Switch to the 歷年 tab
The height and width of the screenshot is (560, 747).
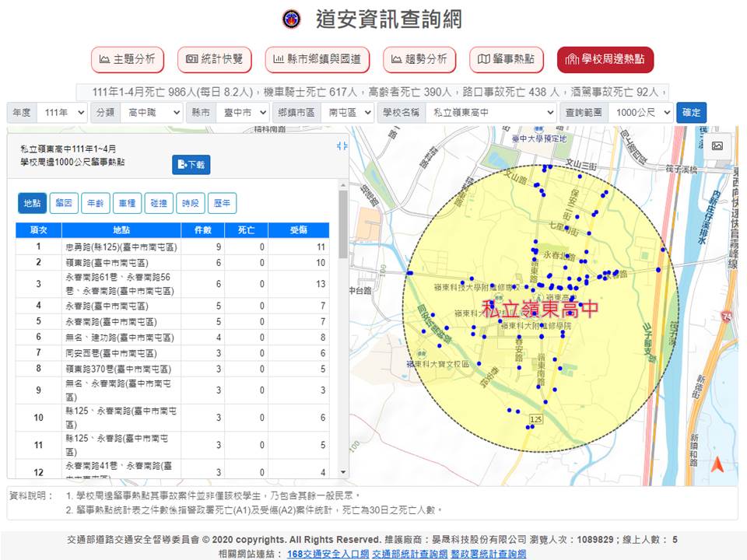pyautogui.click(x=222, y=203)
